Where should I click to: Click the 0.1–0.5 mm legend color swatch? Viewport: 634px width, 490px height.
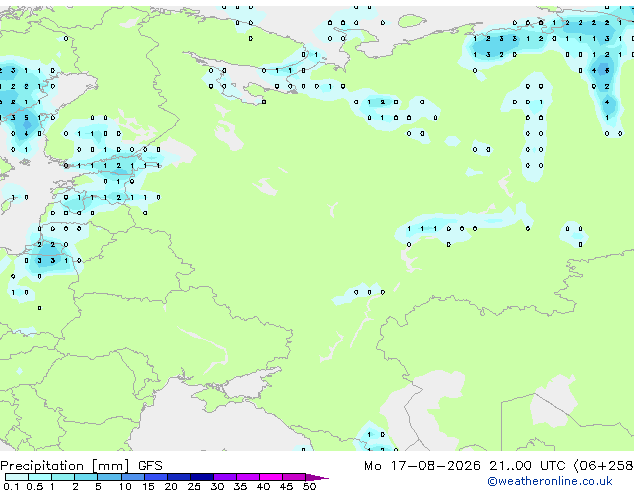(17, 477)
